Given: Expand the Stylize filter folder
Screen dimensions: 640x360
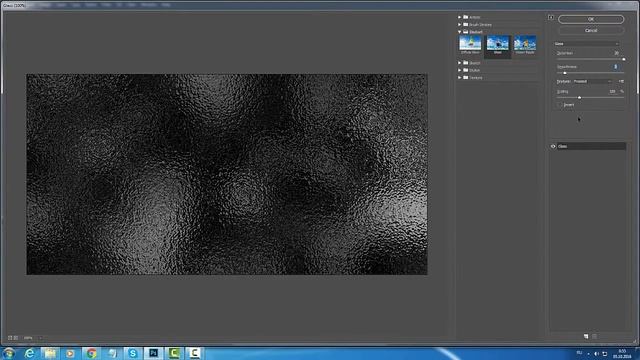Looking at the screenshot, I should (460, 70).
